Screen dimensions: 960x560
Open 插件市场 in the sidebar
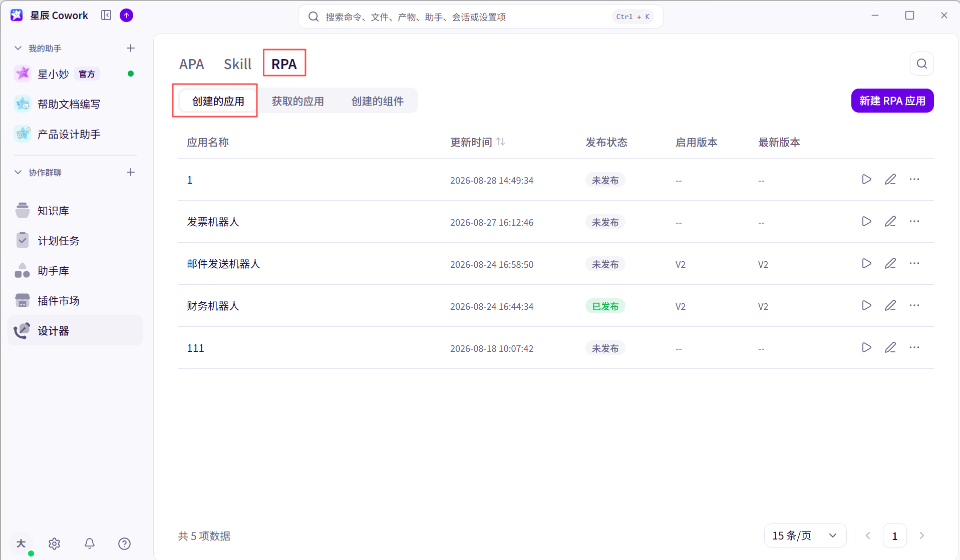pyautogui.click(x=75, y=301)
